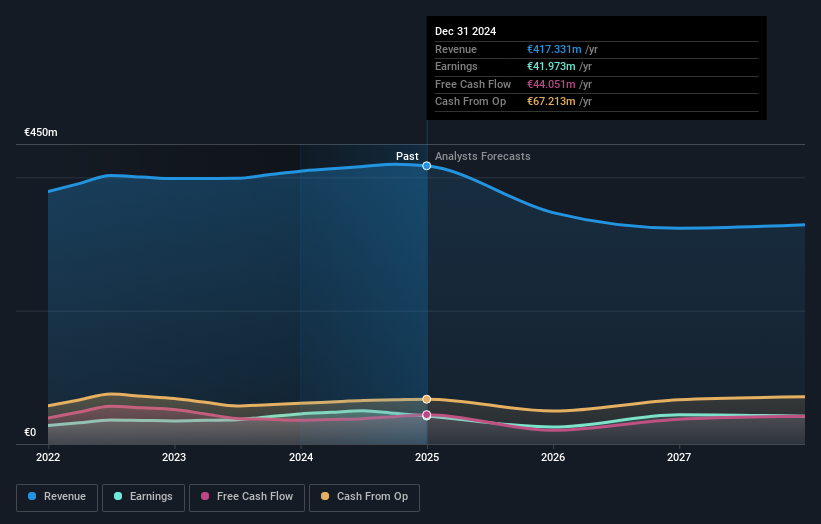Screen dimensions: 821x524
Task: Click Cash From Op value €67.213m in tooltip
Action: 551,102
